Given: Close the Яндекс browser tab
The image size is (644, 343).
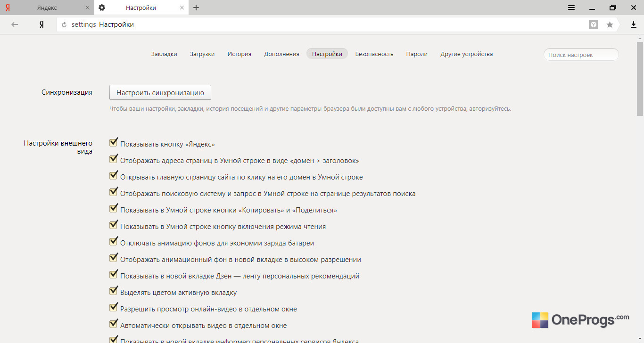Looking at the screenshot, I should click(x=88, y=8).
